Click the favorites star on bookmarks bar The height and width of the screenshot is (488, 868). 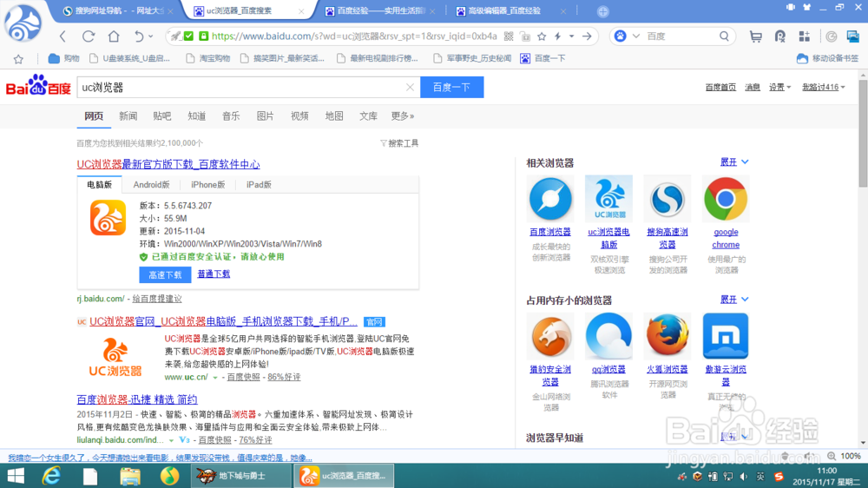pos(18,59)
